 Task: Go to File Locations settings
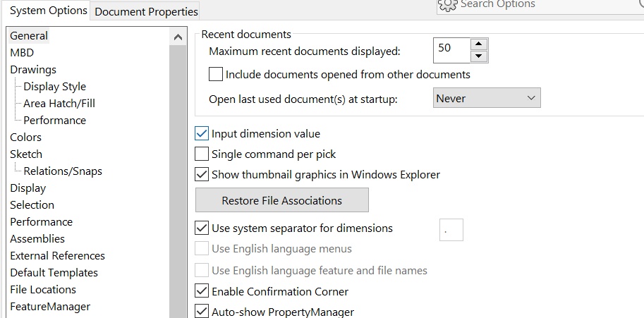pyautogui.click(x=43, y=289)
